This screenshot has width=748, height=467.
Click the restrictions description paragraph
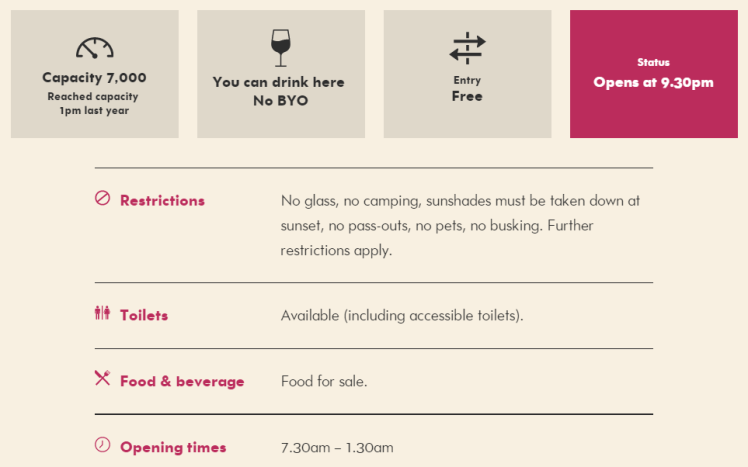(460, 225)
